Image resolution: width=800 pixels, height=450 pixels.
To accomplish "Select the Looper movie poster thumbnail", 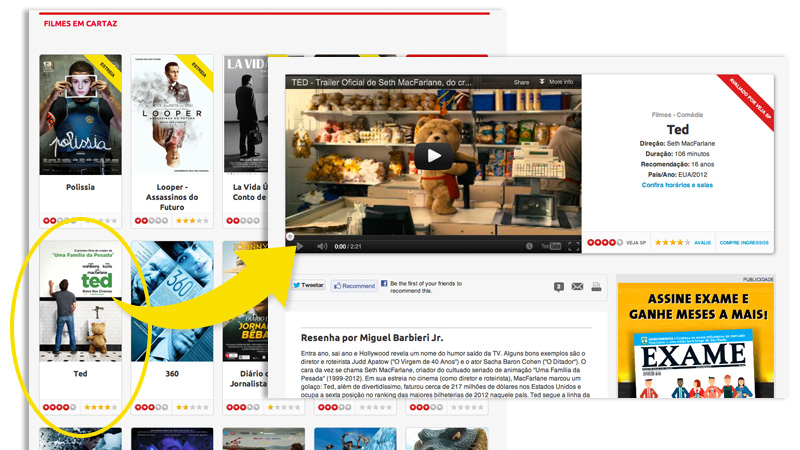I will (171, 115).
